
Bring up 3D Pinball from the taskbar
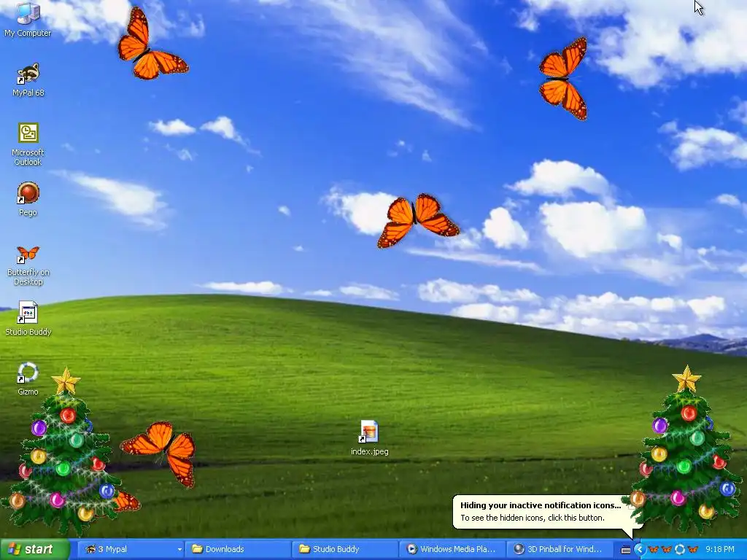click(560, 549)
